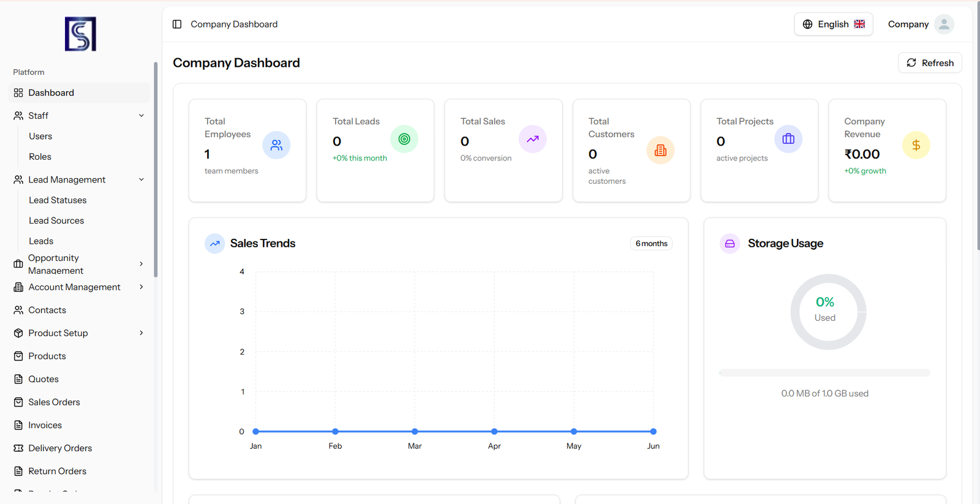This screenshot has width=980, height=504.
Task: Open Lead Sources
Action: [x=56, y=220]
